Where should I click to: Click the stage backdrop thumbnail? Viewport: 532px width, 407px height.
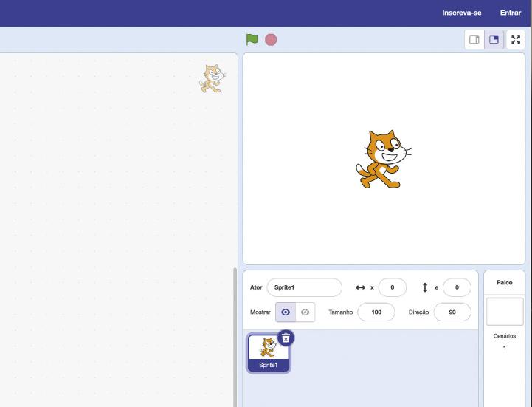[505, 312]
